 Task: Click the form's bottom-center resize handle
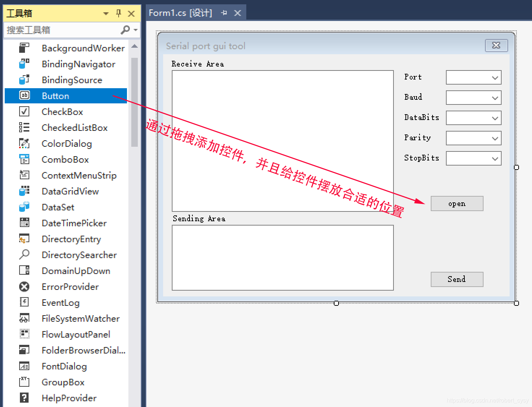(x=336, y=303)
